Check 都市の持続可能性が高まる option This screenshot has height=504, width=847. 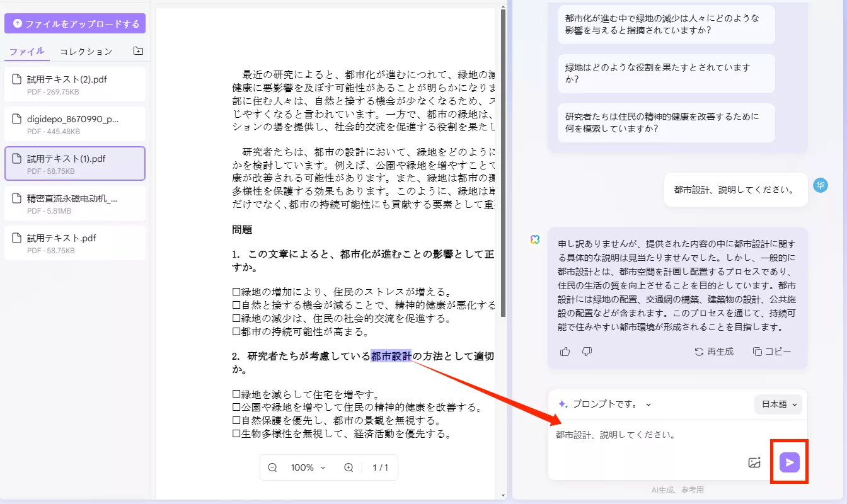tap(237, 331)
